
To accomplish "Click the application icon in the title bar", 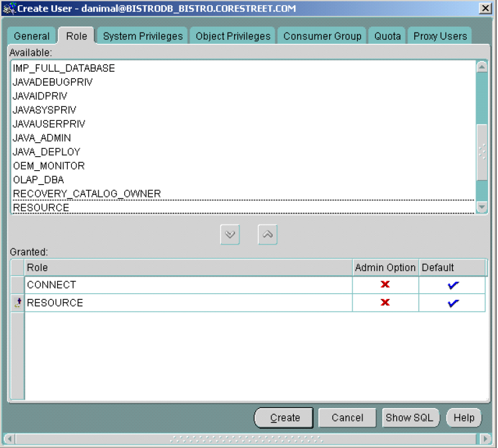I will point(9,9).
